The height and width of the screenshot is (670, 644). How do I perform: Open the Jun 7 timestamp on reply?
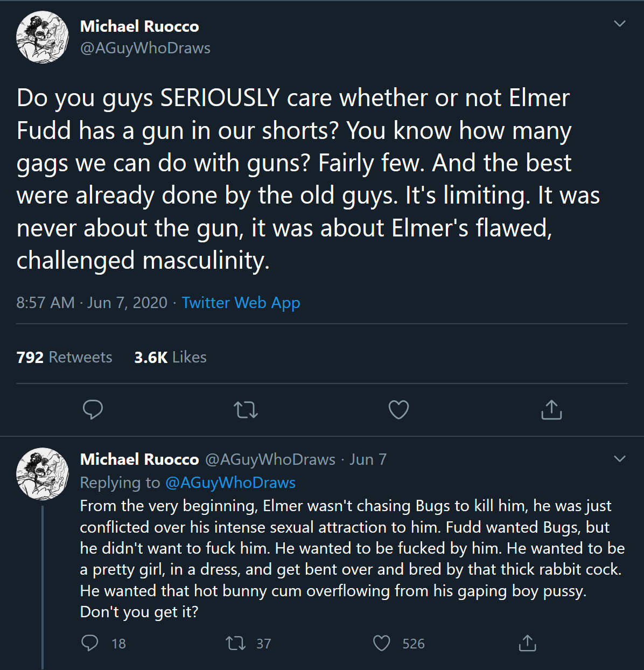click(x=368, y=459)
